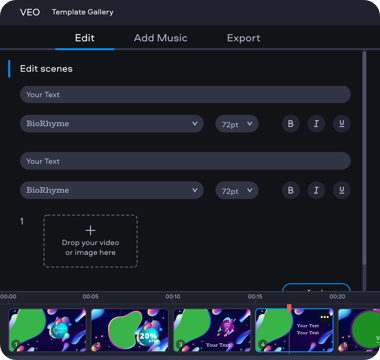Toggle bold for the first text
Viewport: 380px width, 360px height.
[291, 124]
